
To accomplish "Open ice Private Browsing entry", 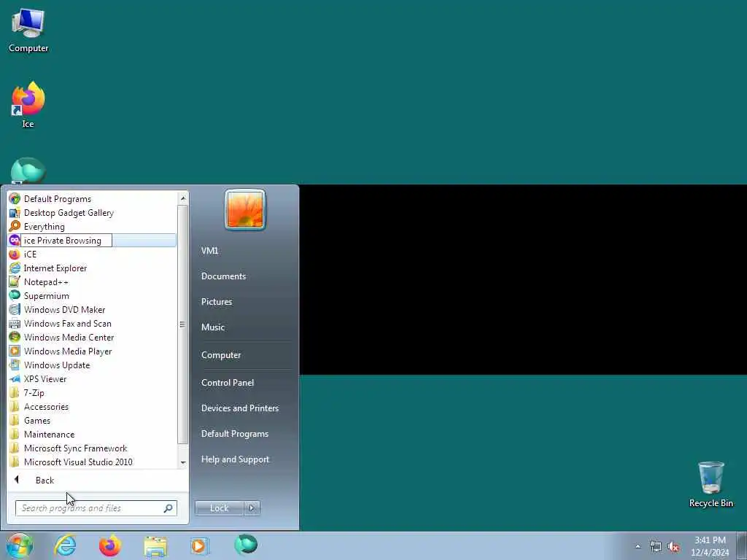I will tap(93, 241).
